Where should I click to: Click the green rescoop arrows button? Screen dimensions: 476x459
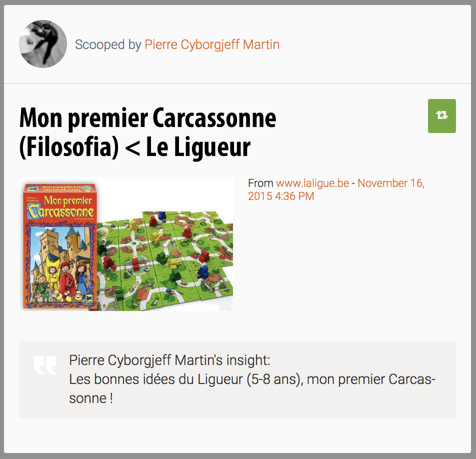(441, 115)
